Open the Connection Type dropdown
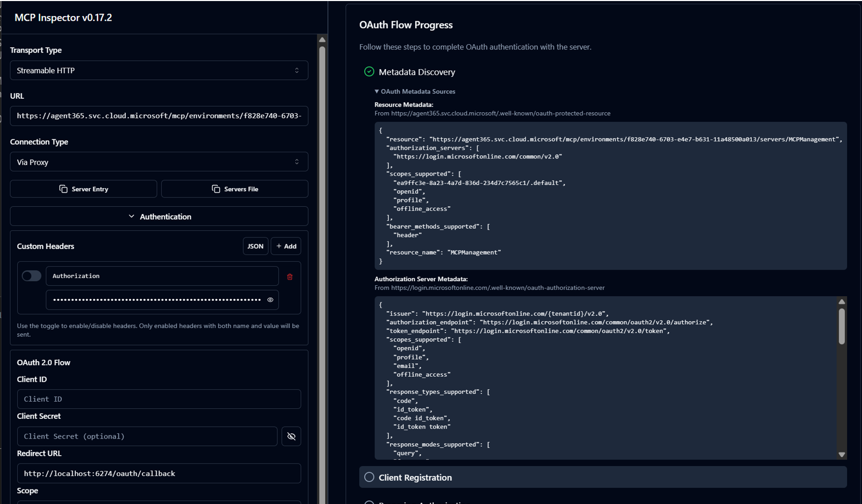Image resolution: width=862 pixels, height=504 pixels. coord(158,162)
